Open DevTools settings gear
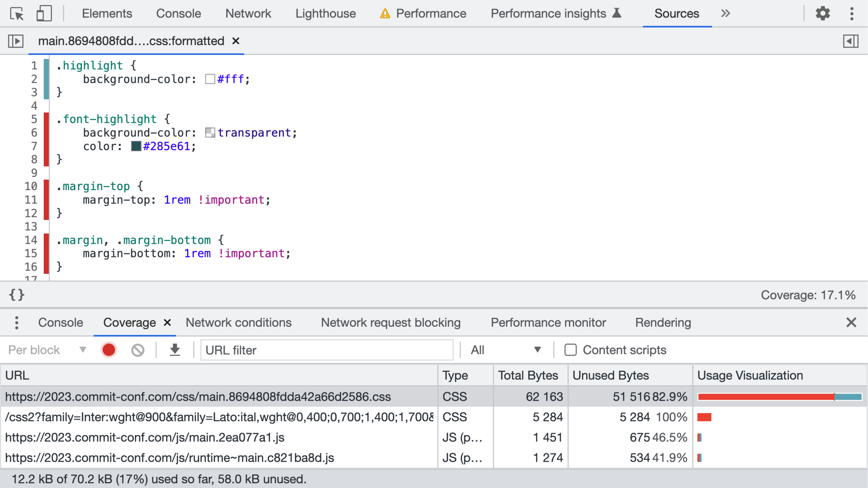Screen dimensions: 868x488 (x=822, y=14)
